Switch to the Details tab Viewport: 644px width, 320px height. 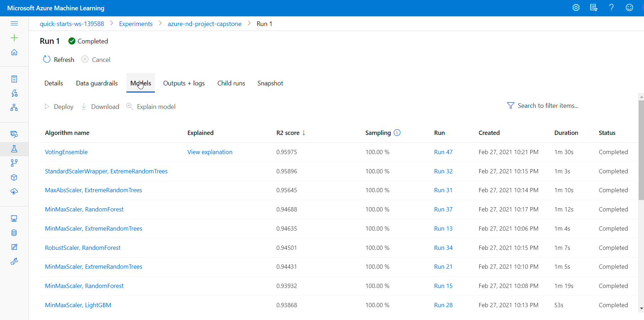point(54,83)
